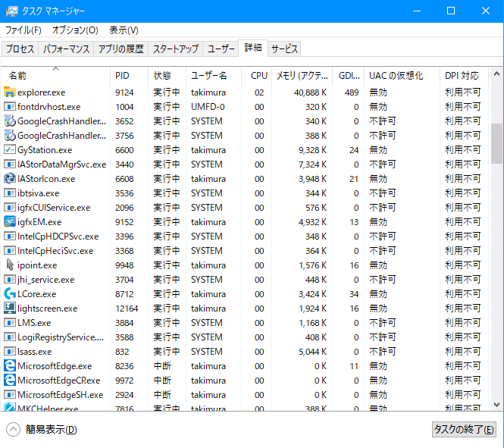504x448 pixels.
Task: Click GDI value 489
Action: tap(352, 92)
